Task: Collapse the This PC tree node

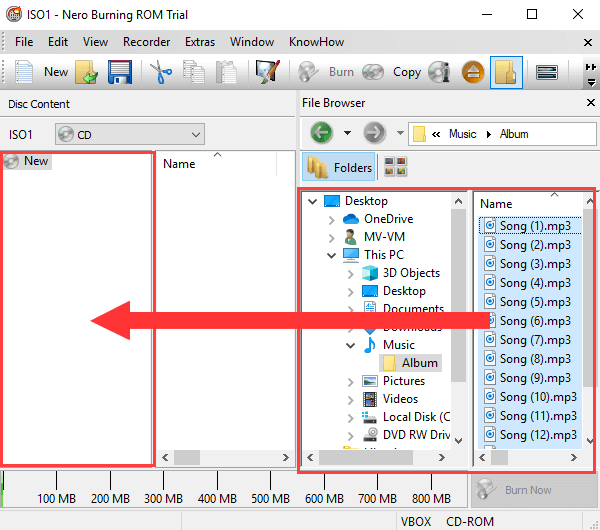Action: 331,255
